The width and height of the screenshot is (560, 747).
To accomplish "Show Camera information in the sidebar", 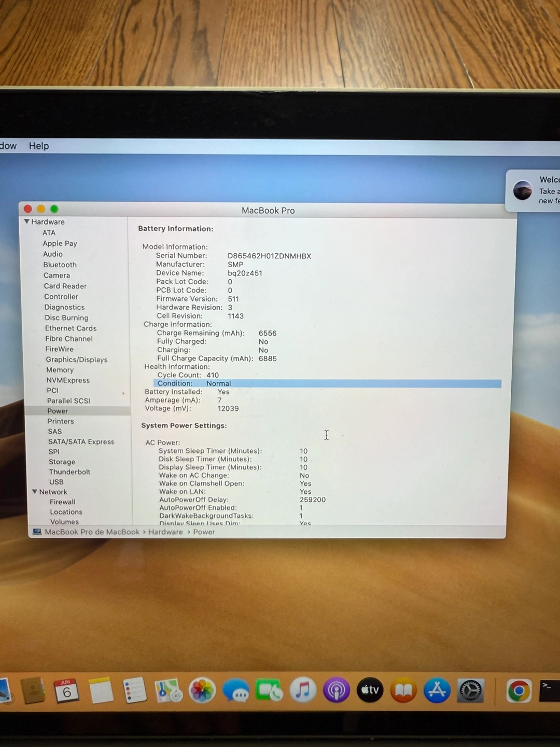I will [57, 275].
